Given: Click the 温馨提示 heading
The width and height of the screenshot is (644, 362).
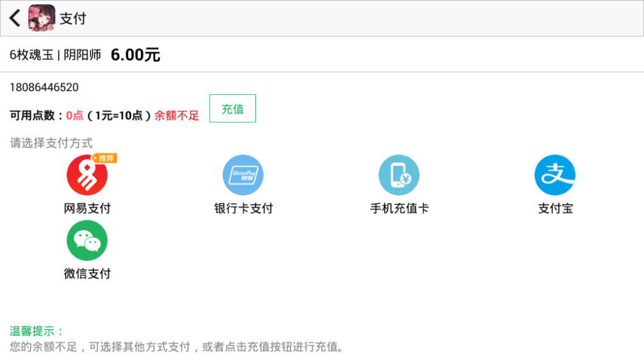Looking at the screenshot, I should 36,331.
